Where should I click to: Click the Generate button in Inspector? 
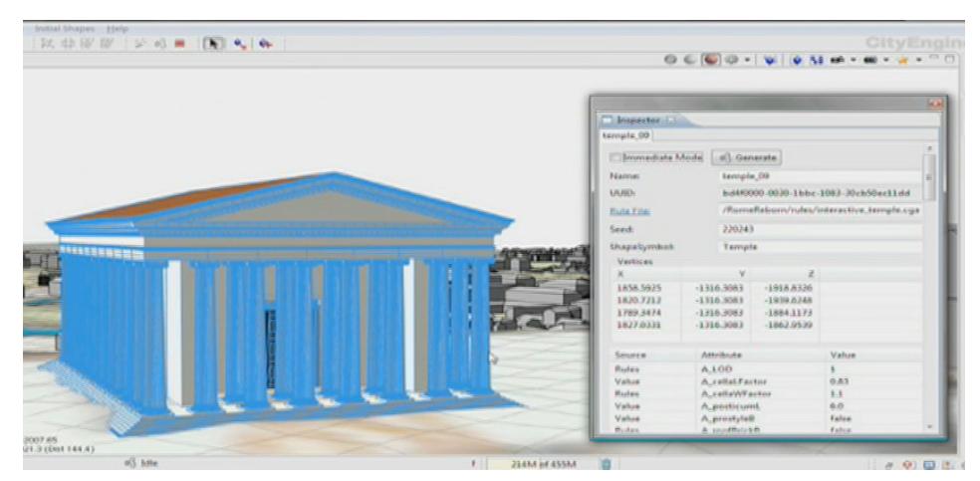[748, 158]
